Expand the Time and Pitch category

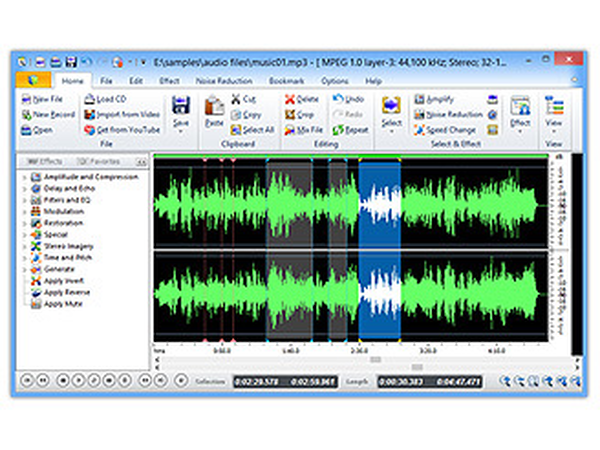(24, 258)
